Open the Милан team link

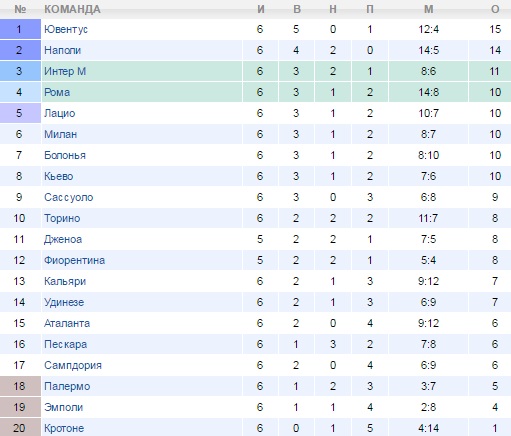(x=60, y=134)
